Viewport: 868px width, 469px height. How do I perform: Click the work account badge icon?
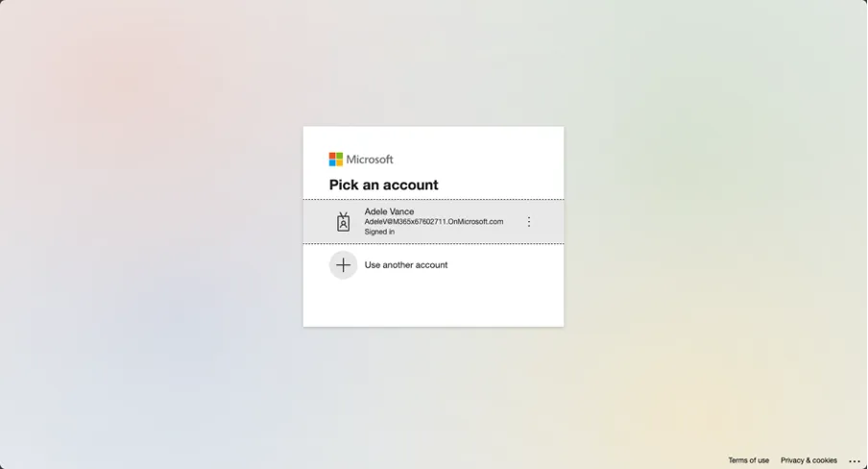pos(343,222)
